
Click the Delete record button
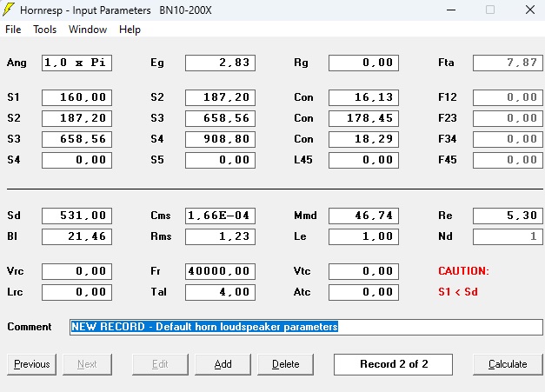(x=285, y=364)
